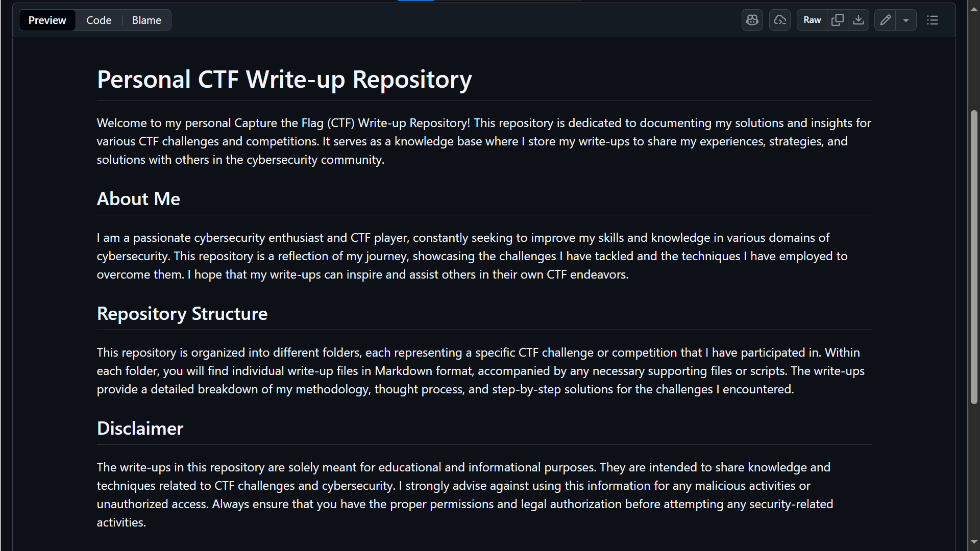Click the scrollbar up arrow
The image size is (980, 551).
(x=974, y=8)
